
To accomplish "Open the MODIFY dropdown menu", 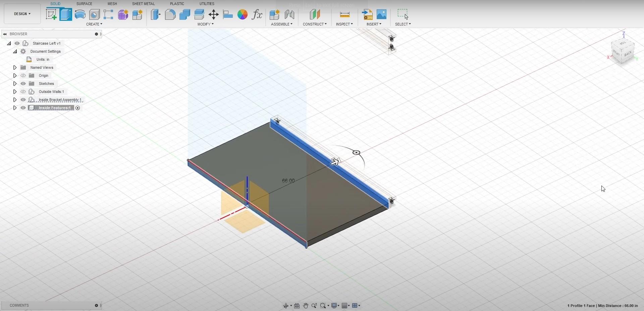I will coord(206,24).
